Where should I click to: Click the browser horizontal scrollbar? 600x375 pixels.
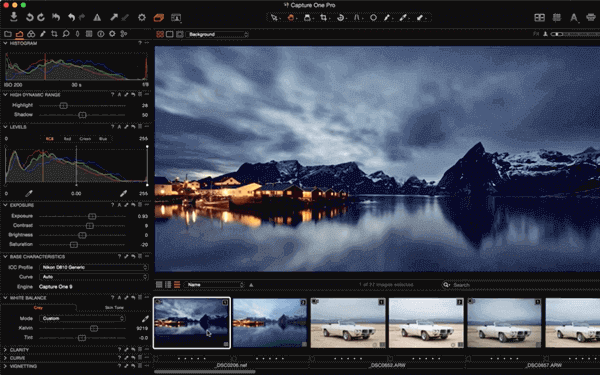205,372
